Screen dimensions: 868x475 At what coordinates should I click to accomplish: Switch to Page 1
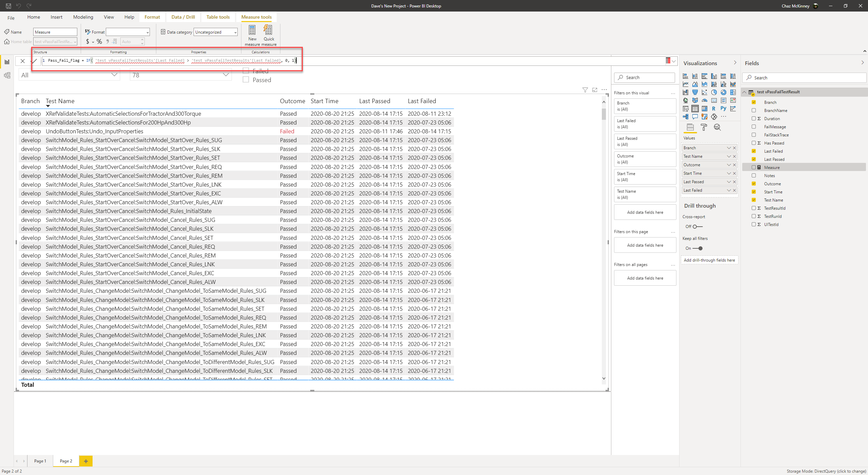point(40,461)
